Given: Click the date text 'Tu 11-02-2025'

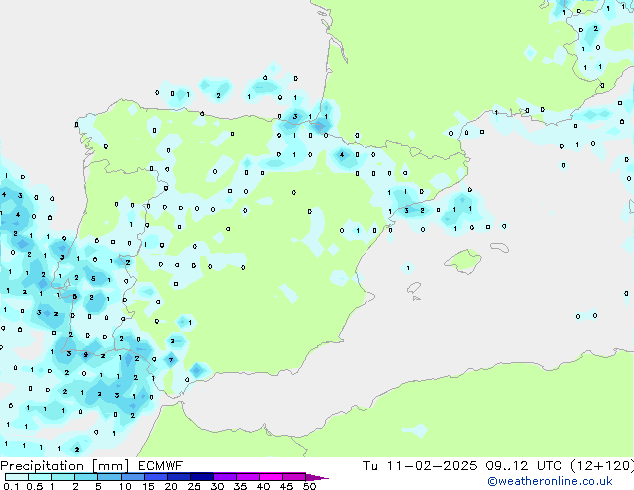Looking at the screenshot, I should (x=420, y=466).
